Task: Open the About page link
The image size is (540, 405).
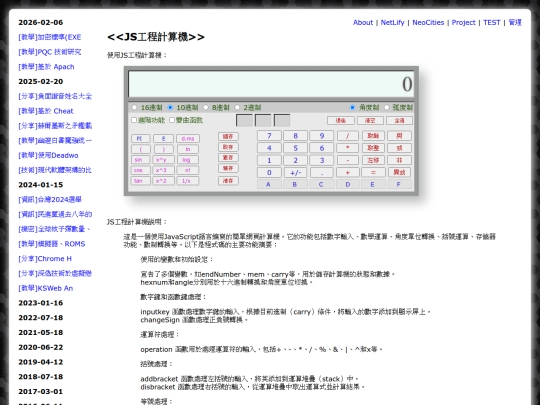Action: 363,22
